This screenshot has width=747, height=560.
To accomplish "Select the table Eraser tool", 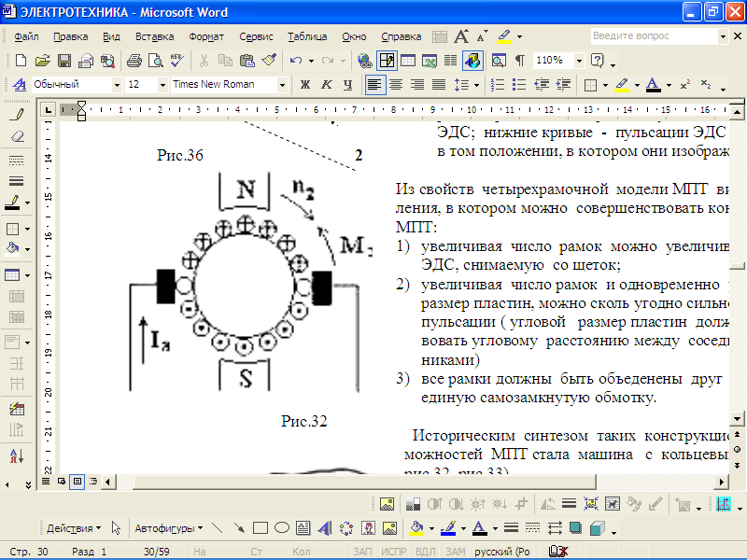I will pyautogui.click(x=17, y=136).
